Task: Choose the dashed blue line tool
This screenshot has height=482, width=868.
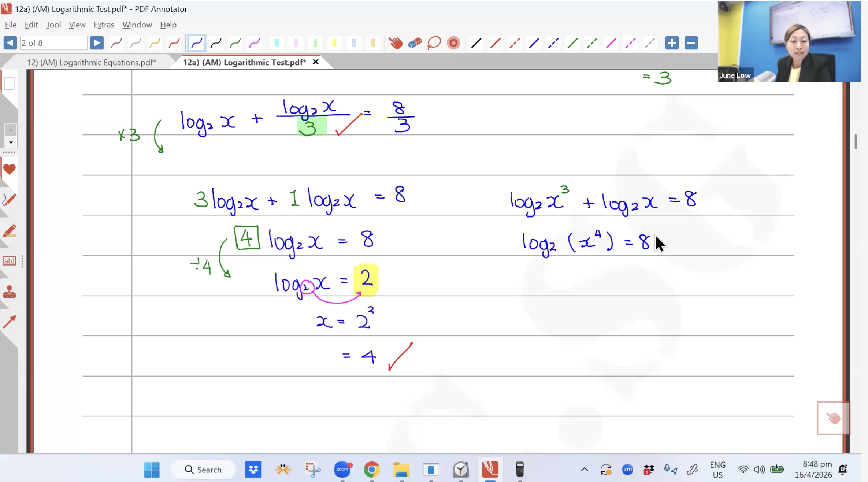Action: tap(553, 43)
